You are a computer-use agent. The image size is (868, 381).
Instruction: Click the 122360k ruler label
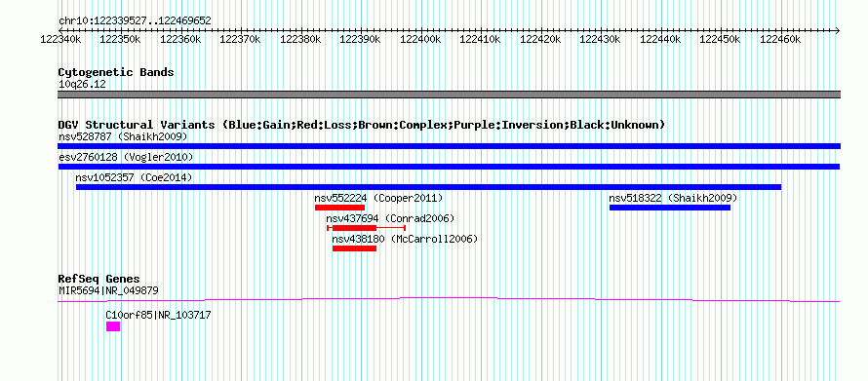point(180,40)
